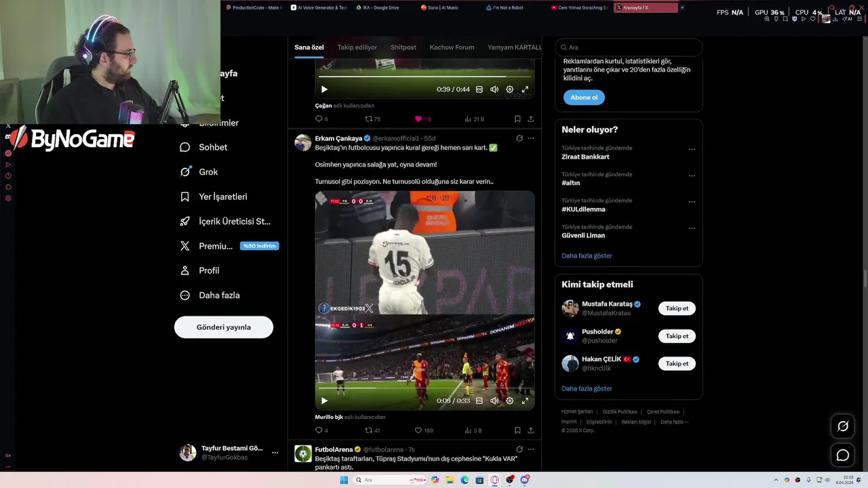Screen dimensions: 868x488
Task: Open options for Ziraat Bankkart trend
Action: [x=692, y=149]
